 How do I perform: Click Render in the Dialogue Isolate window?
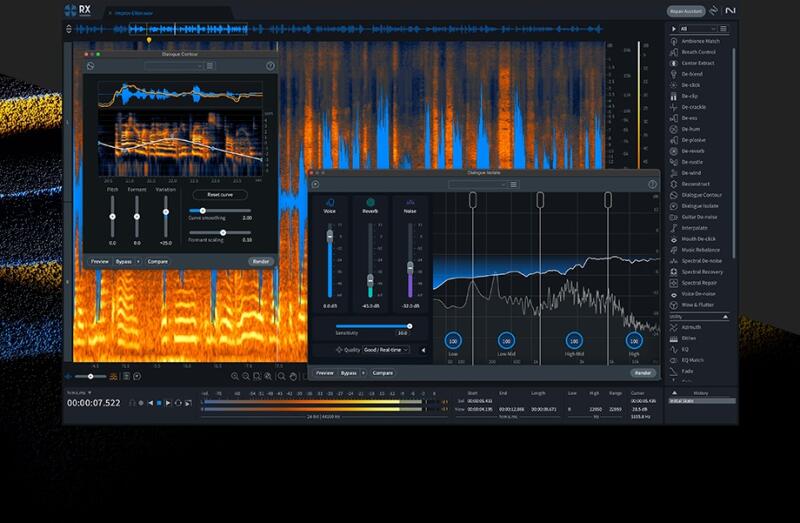(643, 373)
